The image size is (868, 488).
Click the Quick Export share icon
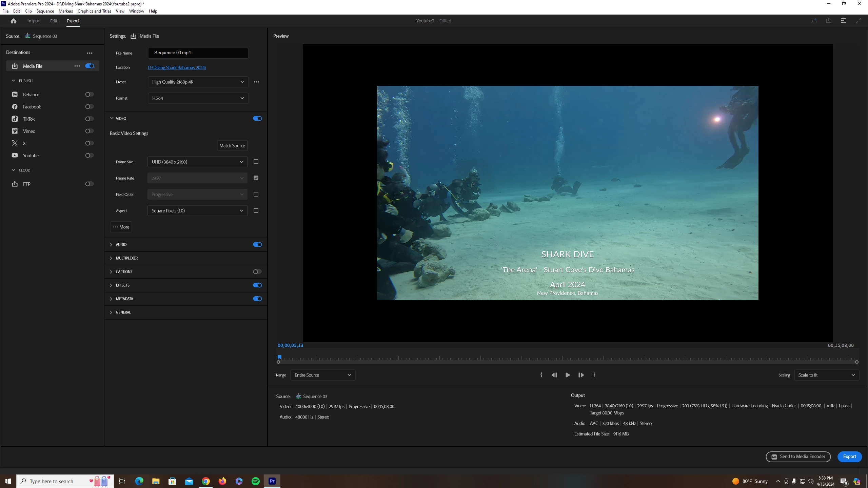(x=828, y=21)
